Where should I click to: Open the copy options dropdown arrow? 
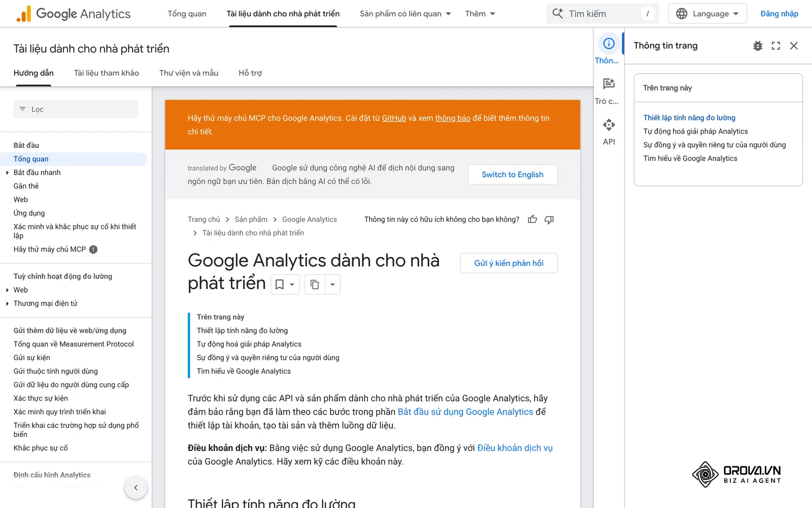tap(332, 284)
